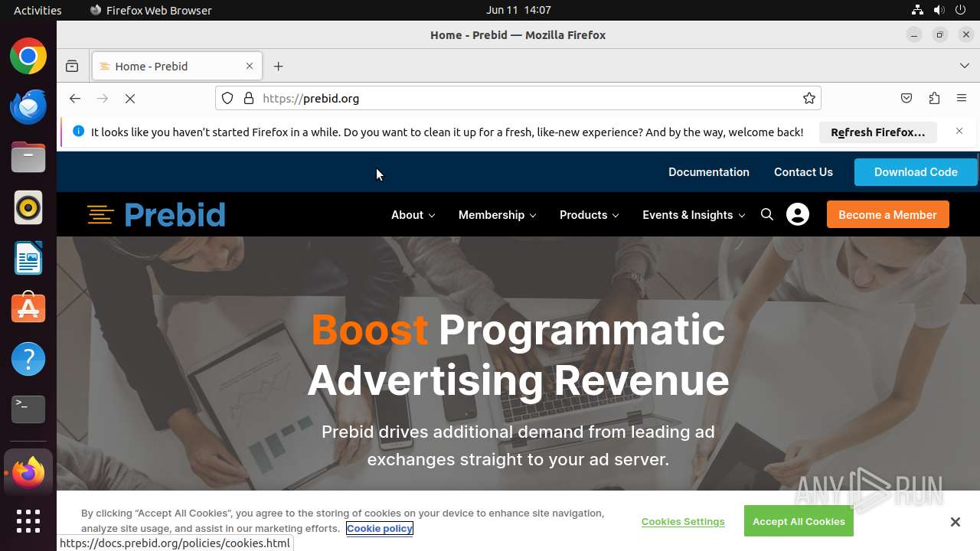Viewport: 980px width, 551px height.
Task: Stop loading the current page
Action: click(130, 98)
